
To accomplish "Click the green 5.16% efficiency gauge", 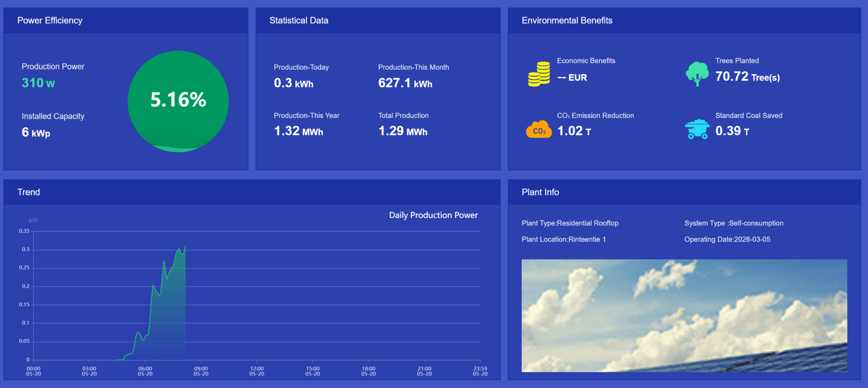I will coord(178,101).
